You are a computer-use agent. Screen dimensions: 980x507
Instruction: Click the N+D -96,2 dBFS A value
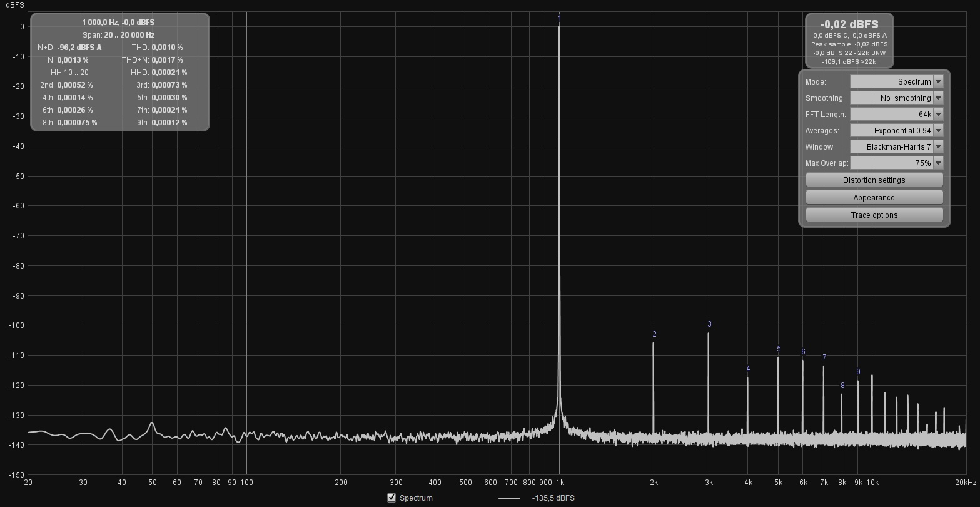pyautogui.click(x=79, y=48)
